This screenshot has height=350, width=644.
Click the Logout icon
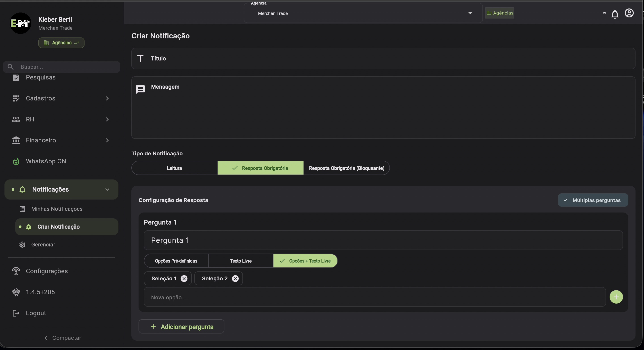[x=16, y=313]
